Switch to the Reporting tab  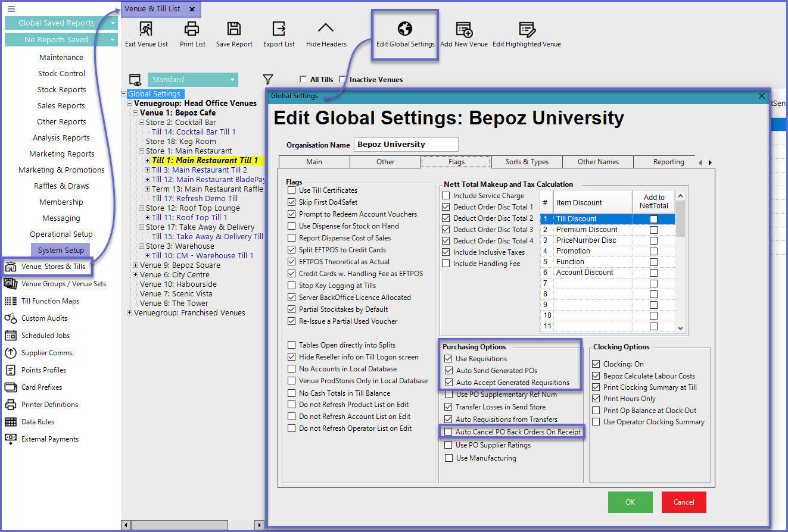tap(668, 162)
